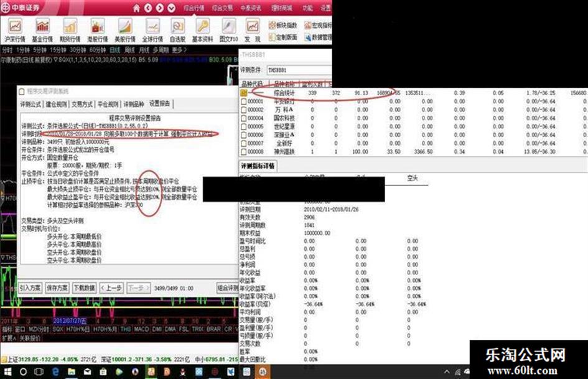Open the 评测品种 tab
This screenshot has width=588, height=379.
click(134, 104)
